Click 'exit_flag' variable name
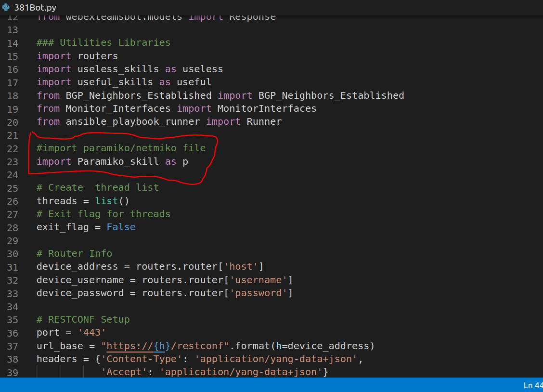 point(63,227)
